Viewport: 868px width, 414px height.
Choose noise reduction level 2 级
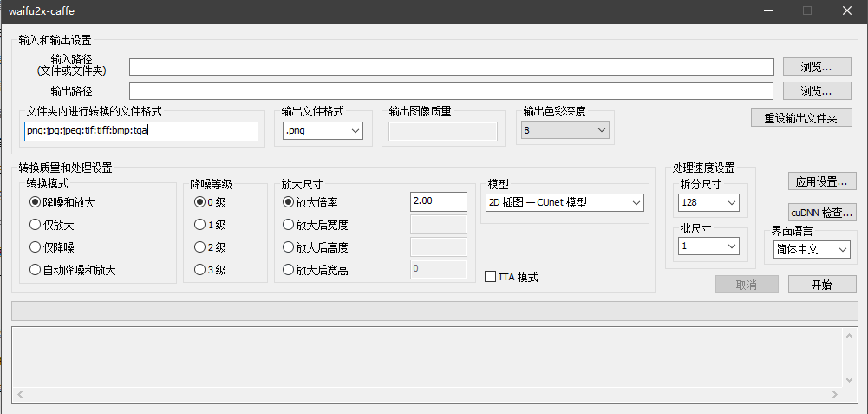point(210,247)
